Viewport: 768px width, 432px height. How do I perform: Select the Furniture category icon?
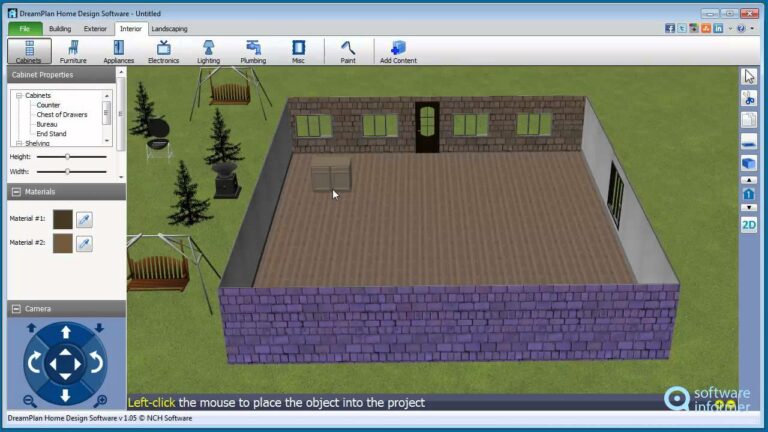pos(73,51)
